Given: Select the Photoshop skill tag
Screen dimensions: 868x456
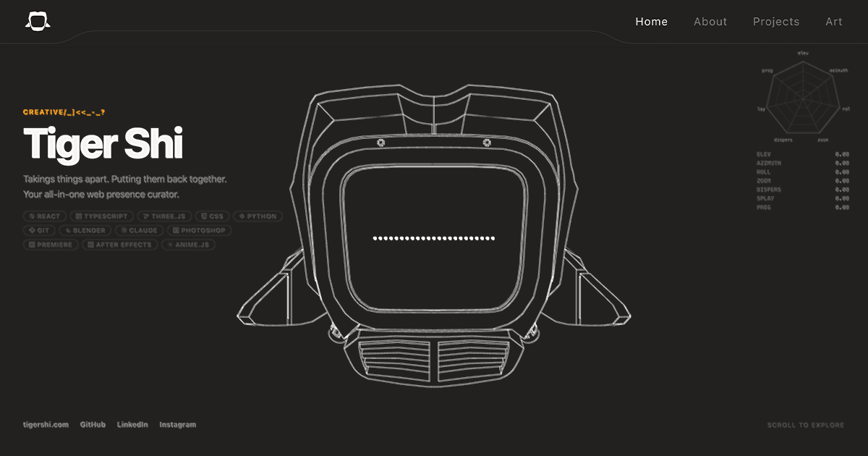Looking at the screenshot, I should [200, 230].
